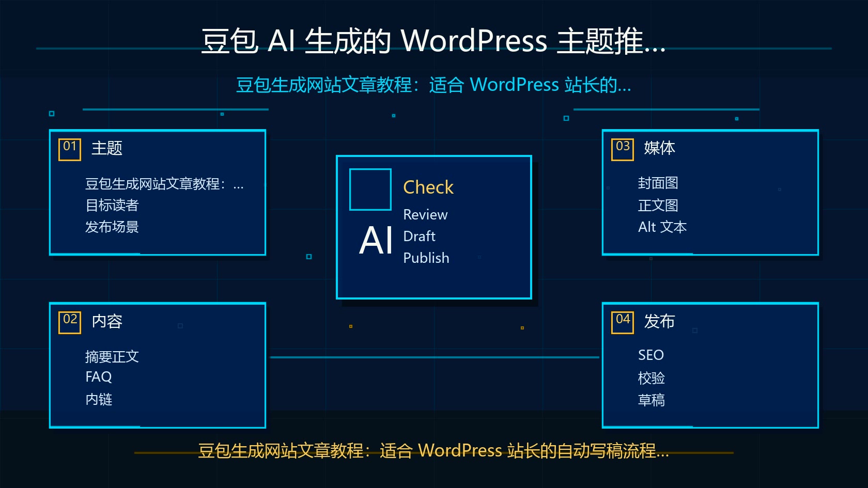
Task: Click the 03 number badge
Action: pos(623,150)
